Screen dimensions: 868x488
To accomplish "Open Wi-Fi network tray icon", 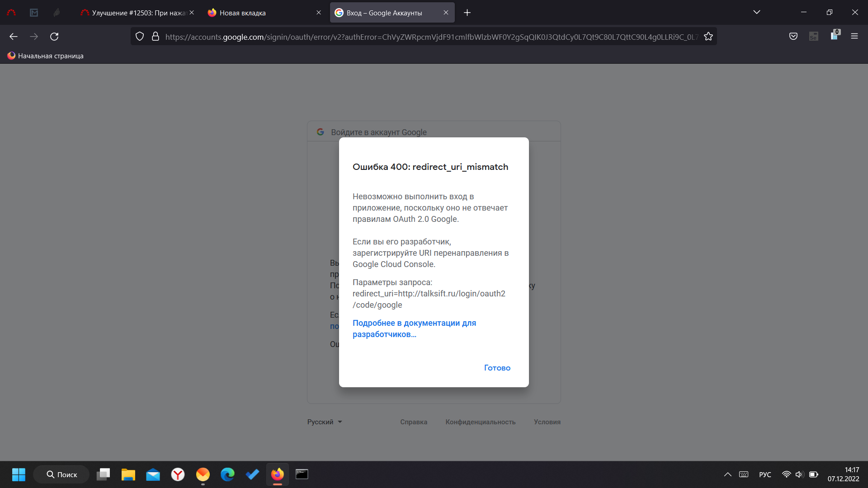I will coord(787,474).
